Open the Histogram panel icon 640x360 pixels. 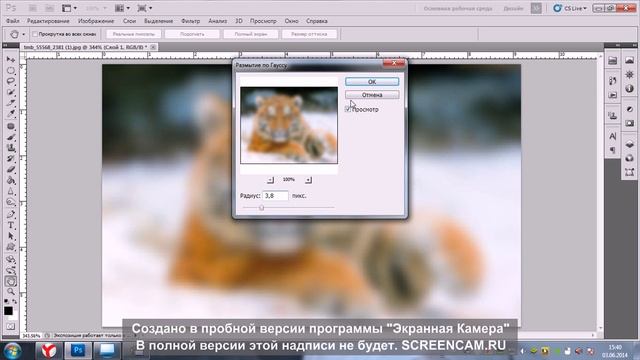tap(629, 60)
